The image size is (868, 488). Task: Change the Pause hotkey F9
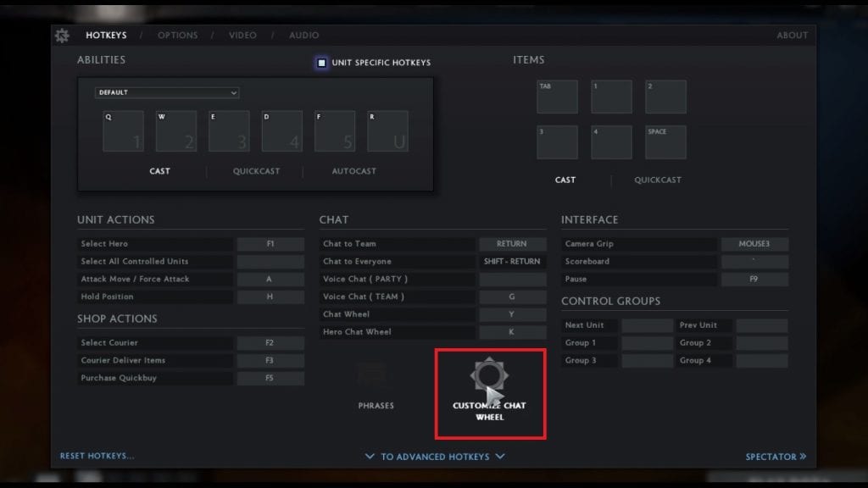pyautogui.click(x=754, y=280)
